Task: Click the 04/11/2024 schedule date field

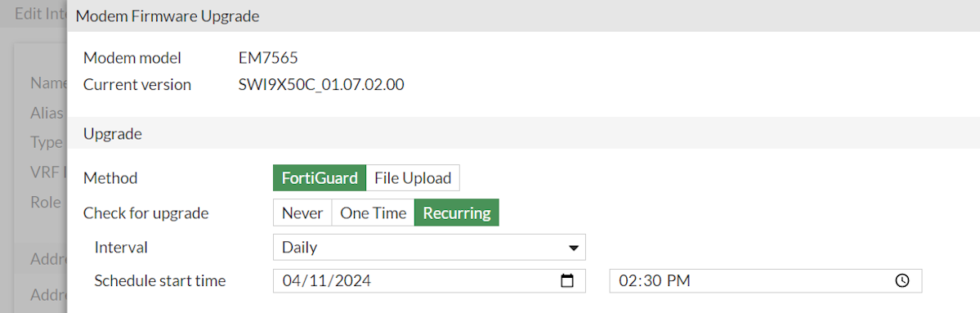Action: [x=429, y=280]
